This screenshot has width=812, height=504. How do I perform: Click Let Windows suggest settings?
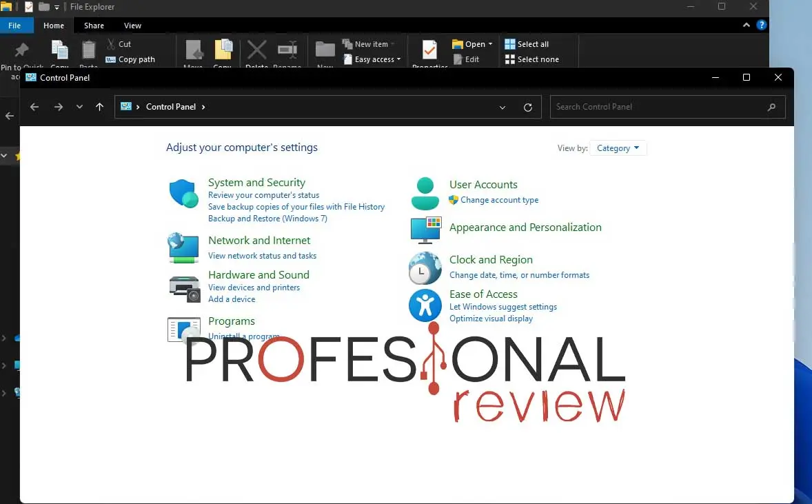503,307
